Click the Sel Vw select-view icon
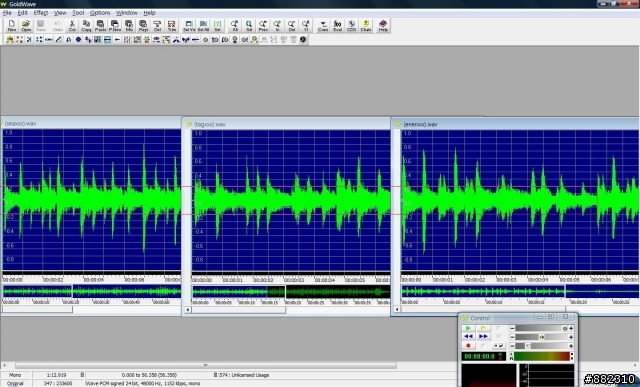This screenshot has height=387, width=640. click(189, 26)
